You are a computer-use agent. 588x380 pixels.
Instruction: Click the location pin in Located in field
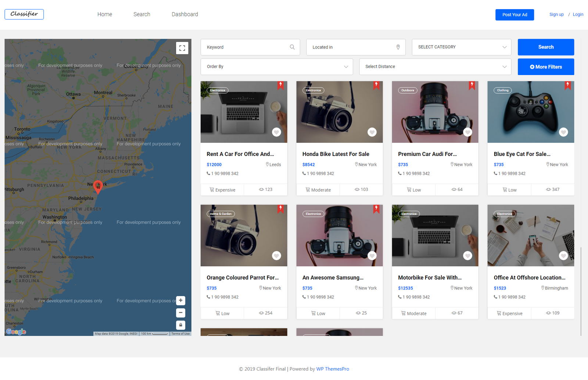pos(398,47)
